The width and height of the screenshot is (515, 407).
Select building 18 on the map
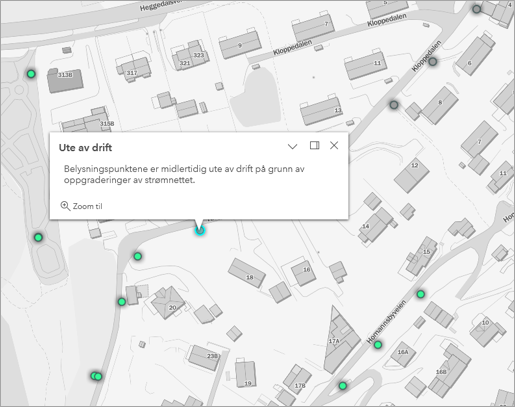(247, 273)
